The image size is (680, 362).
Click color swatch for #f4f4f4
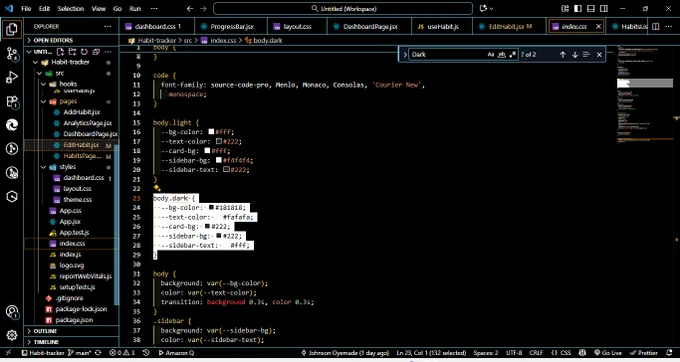click(x=219, y=160)
